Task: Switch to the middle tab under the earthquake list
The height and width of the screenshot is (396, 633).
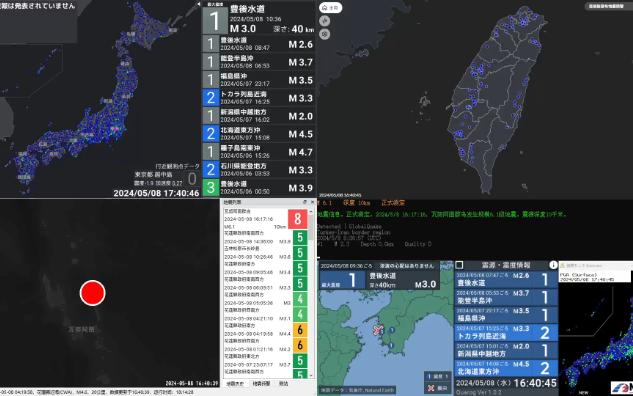Action: [x=261, y=383]
